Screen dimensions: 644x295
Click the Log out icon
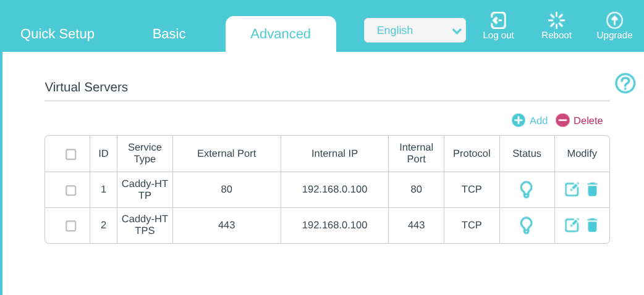(x=498, y=20)
